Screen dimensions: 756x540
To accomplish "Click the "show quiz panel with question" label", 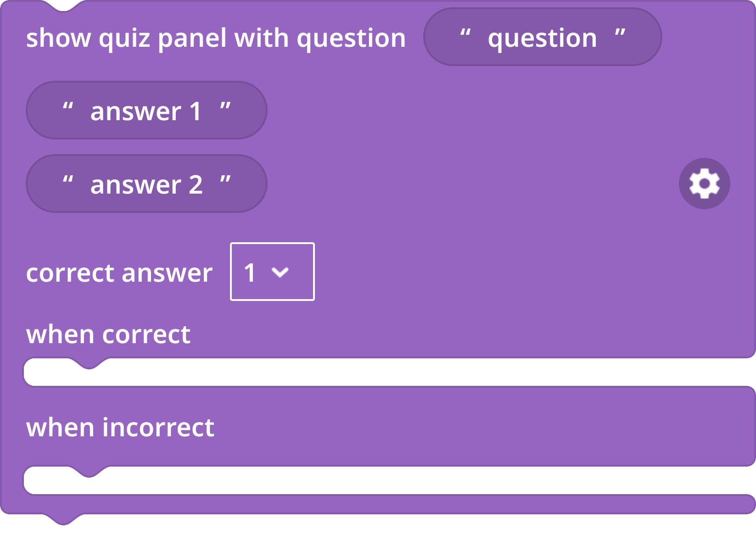I will (216, 38).
